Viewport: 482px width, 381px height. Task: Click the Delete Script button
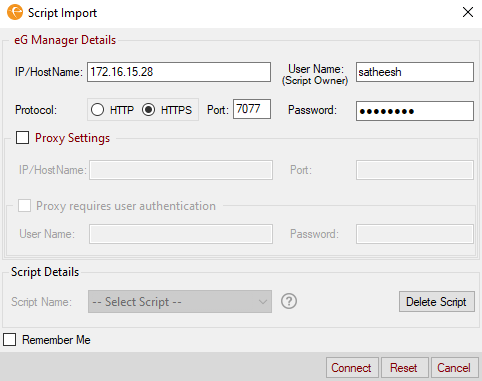(437, 302)
